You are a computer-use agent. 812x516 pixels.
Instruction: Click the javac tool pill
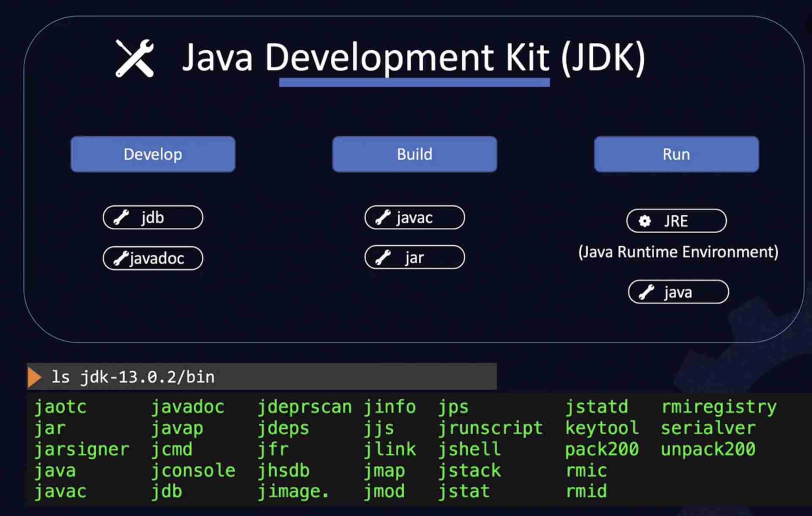coord(414,218)
